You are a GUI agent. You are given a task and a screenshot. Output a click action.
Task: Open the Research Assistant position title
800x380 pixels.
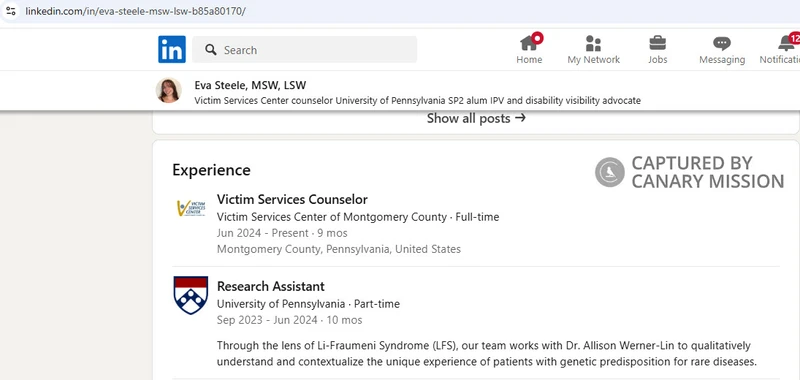[270, 286]
